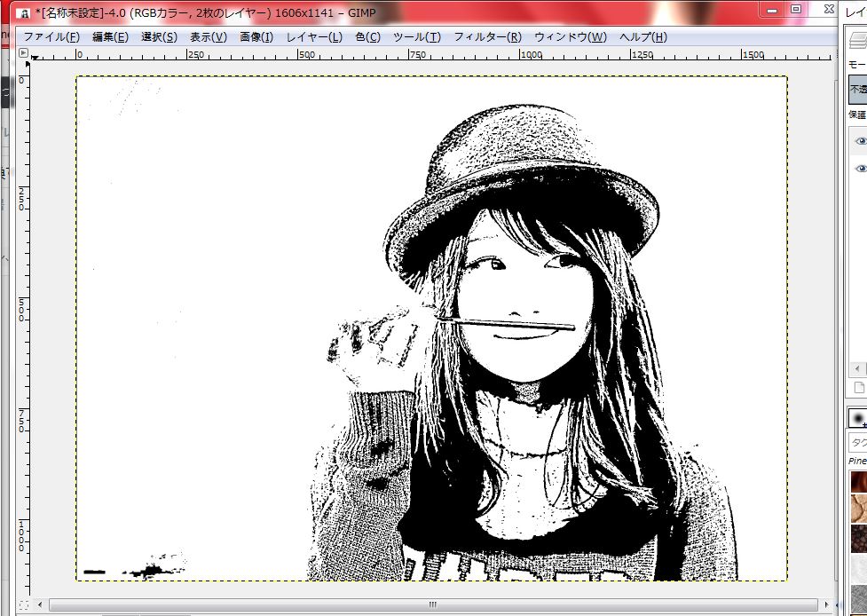Open the 色(C) menu
The width and height of the screenshot is (867, 616).
[367, 37]
